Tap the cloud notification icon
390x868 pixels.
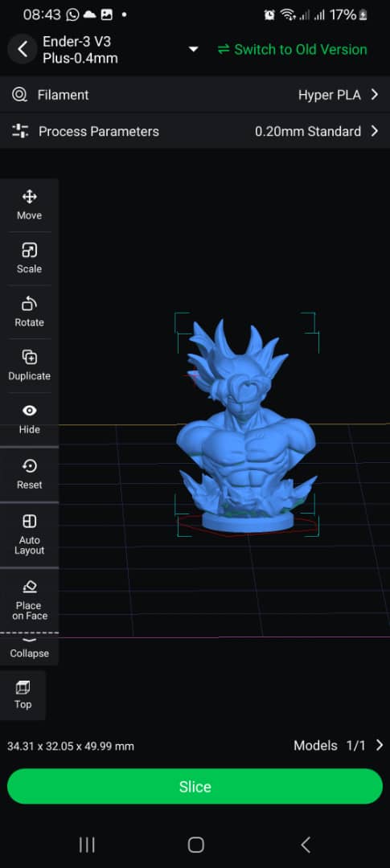[90, 15]
